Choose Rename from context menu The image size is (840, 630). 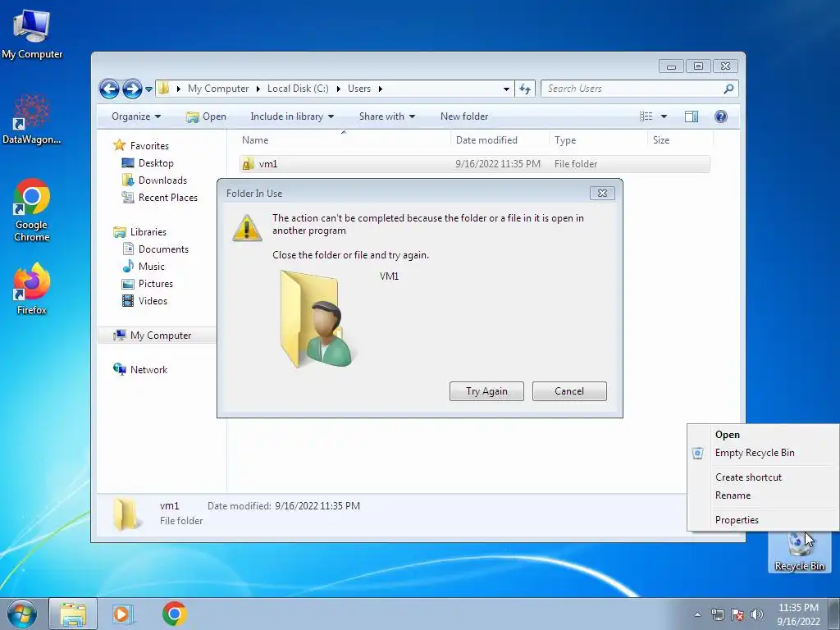click(763, 495)
